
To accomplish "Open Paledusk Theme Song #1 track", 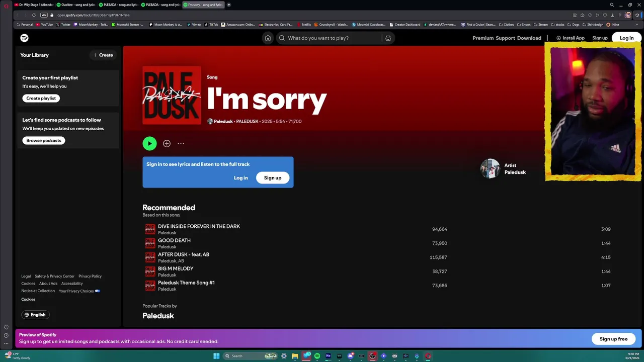I will pos(186,283).
